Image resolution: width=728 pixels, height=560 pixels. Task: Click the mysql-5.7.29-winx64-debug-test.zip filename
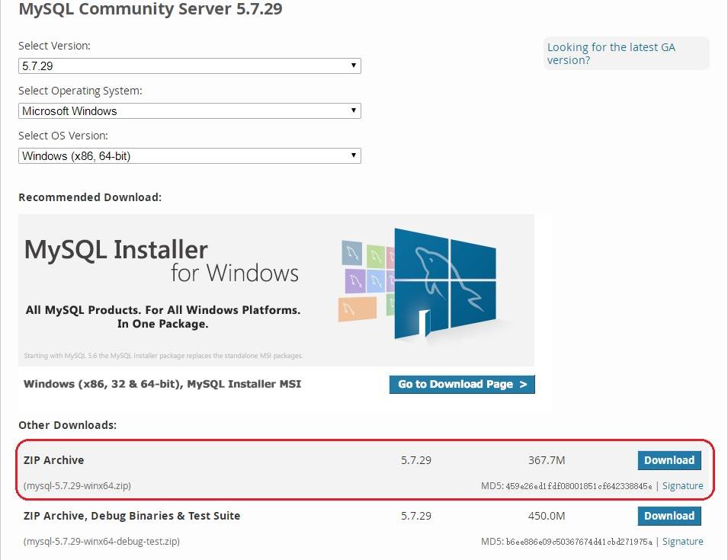(101, 542)
